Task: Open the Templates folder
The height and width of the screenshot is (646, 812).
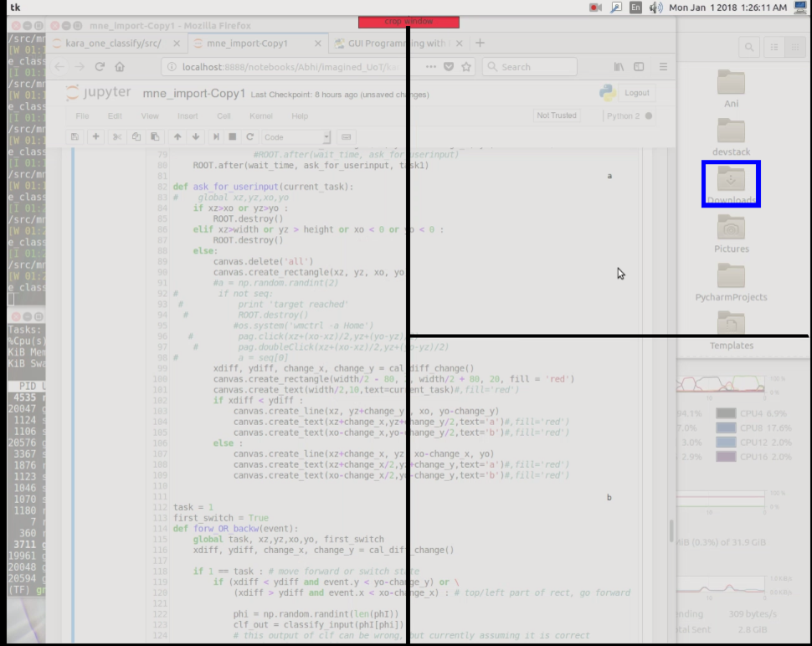Action: click(731, 331)
